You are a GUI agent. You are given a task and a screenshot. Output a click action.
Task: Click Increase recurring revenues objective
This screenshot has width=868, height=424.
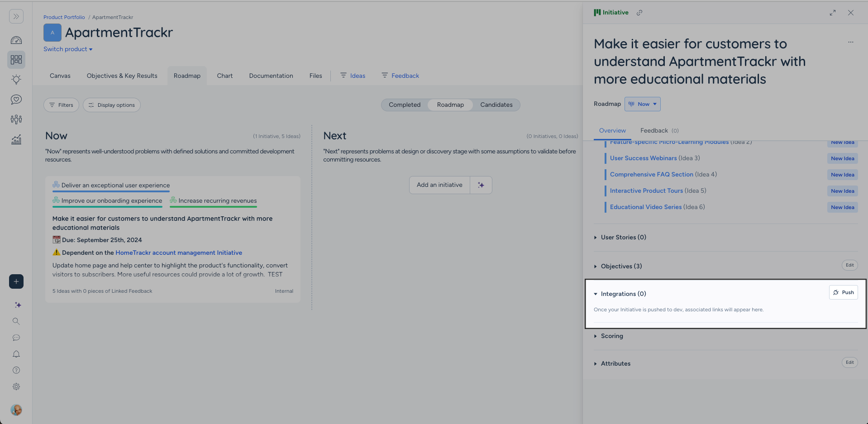point(213,200)
